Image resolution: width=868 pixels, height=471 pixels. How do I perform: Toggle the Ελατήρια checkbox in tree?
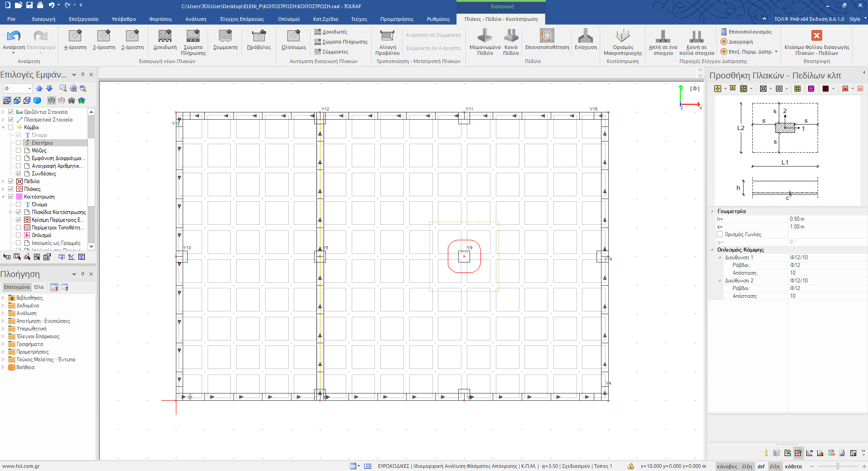click(x=19, y=143)
